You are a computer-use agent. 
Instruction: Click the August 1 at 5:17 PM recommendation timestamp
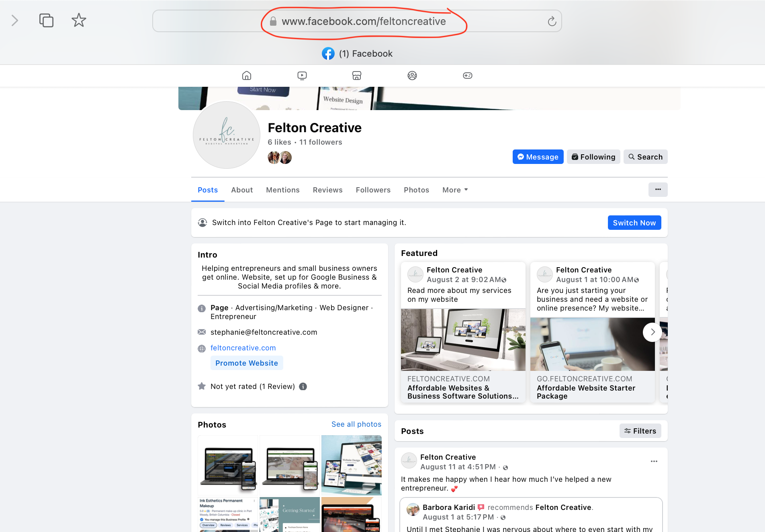(458, 517)
